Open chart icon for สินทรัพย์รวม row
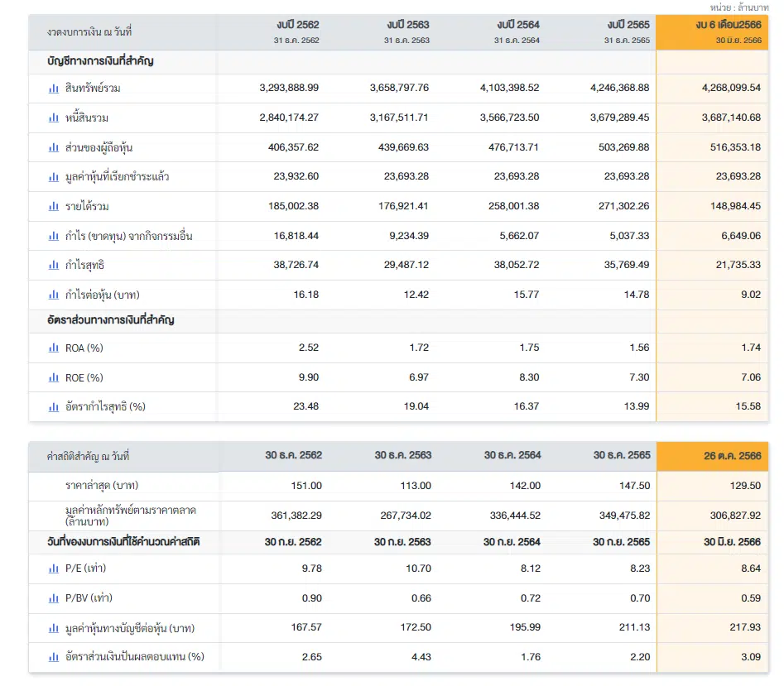 [x=54, y=89]
